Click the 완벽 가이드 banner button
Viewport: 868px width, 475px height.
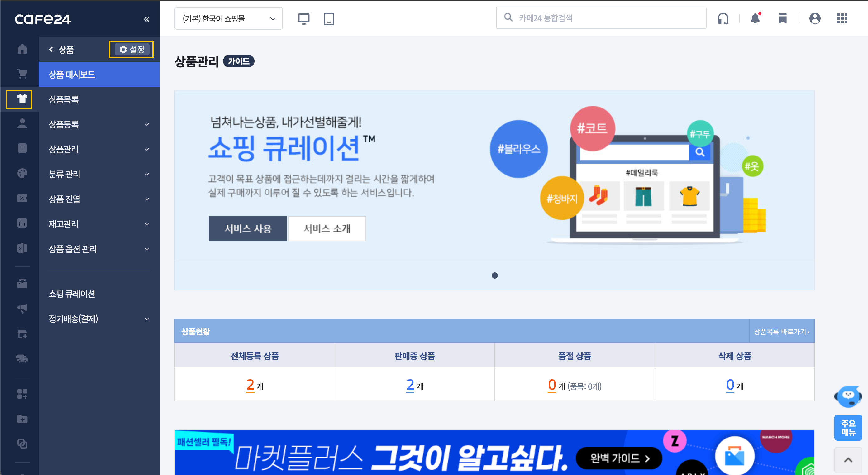pyautogui.click(x=619, y=458)
